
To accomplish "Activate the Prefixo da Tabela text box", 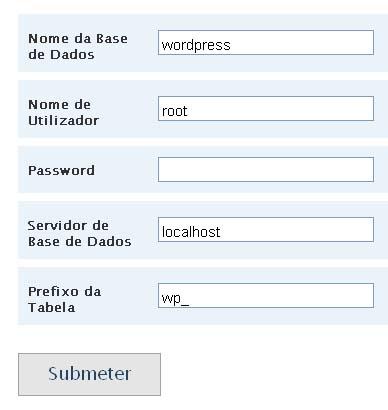I will click(x=266, y=296).
